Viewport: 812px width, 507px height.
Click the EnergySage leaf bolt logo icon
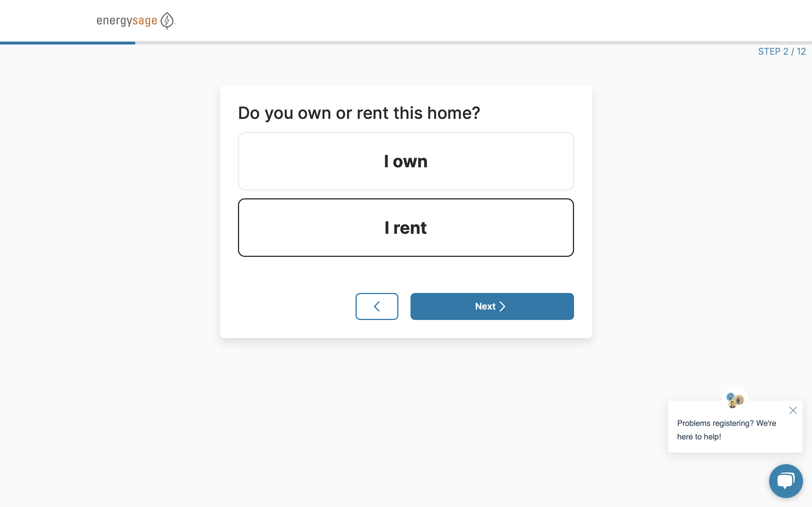(x=167, y=21)
